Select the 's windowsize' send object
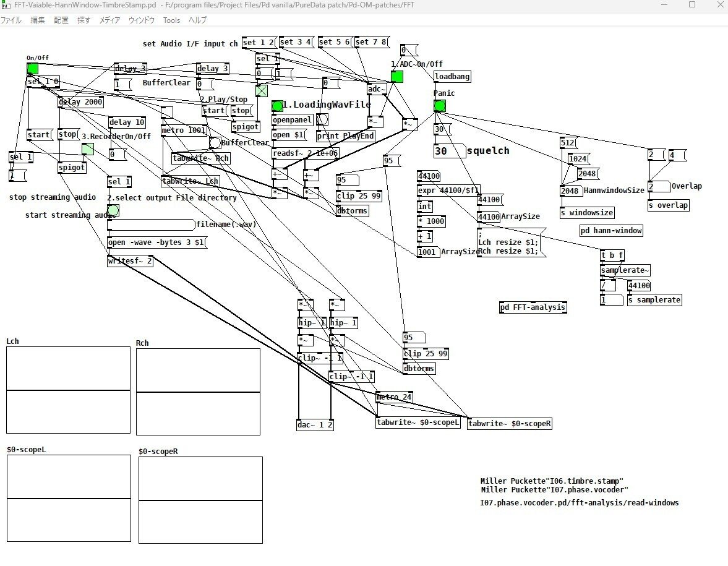 pyautogui.click(x=588, y=213)
